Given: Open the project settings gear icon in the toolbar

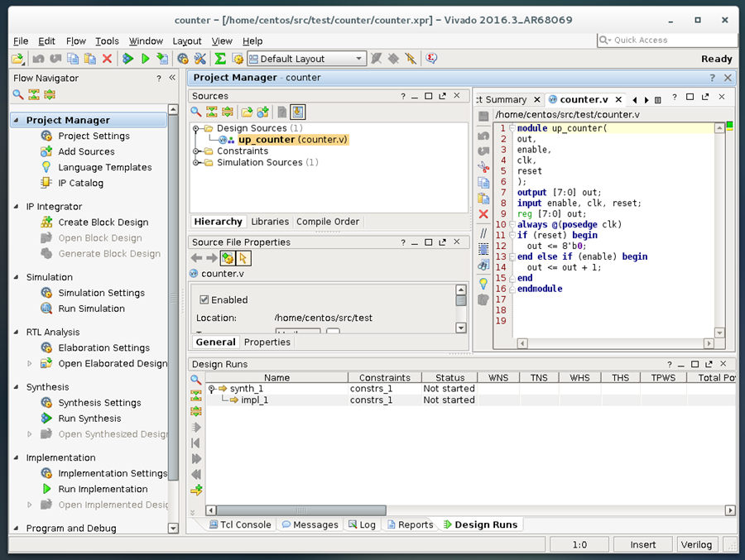Looking at the screenshot, I should coord(183,59).
